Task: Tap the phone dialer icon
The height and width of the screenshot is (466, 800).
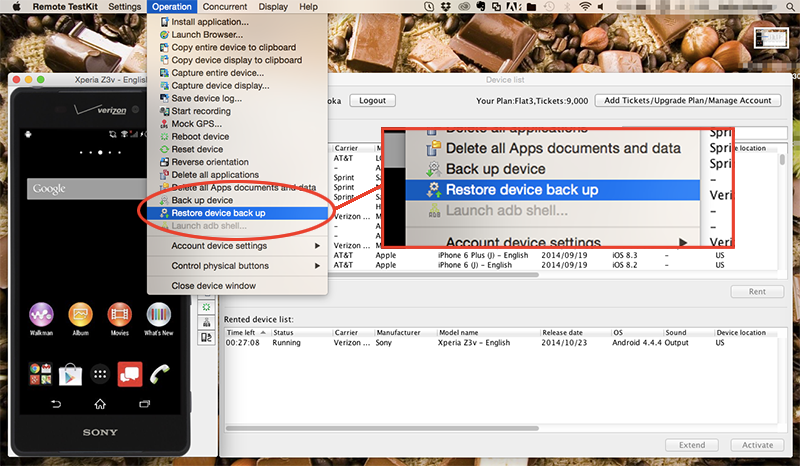Action: (x=160, y=375)
